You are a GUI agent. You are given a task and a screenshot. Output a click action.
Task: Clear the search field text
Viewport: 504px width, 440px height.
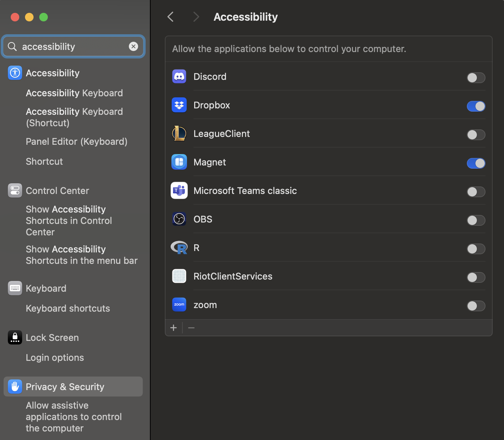[x=133, y=46]
